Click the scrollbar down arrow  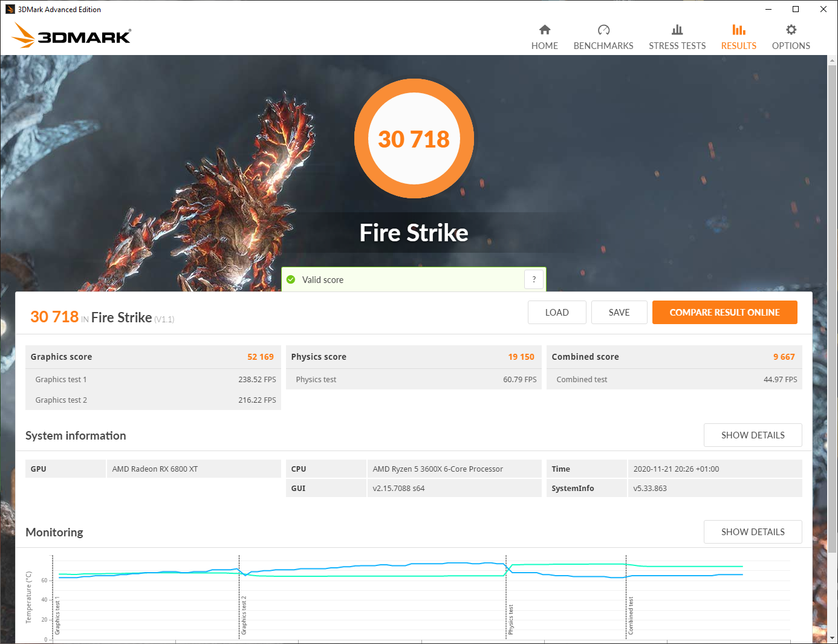[x=833, y=638]
